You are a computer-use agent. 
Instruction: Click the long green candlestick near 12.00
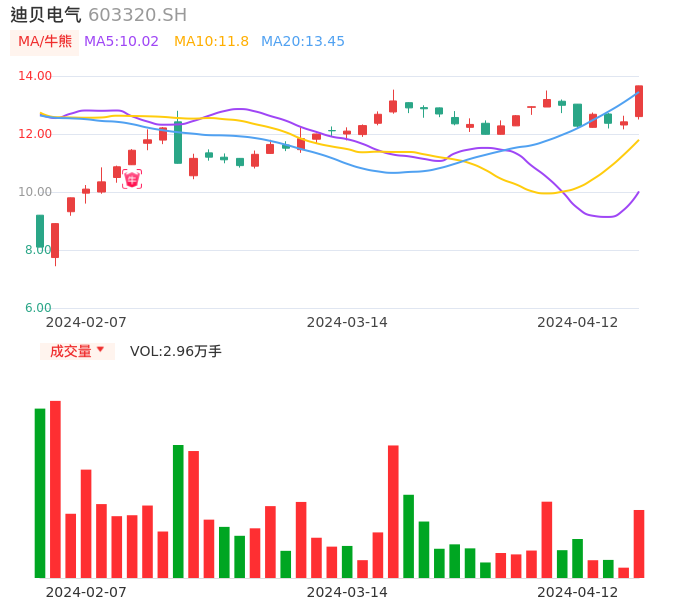[178, 142]
